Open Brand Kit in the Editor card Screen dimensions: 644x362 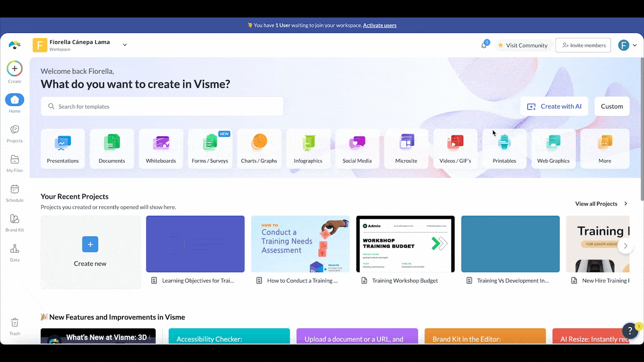[485, 336]
